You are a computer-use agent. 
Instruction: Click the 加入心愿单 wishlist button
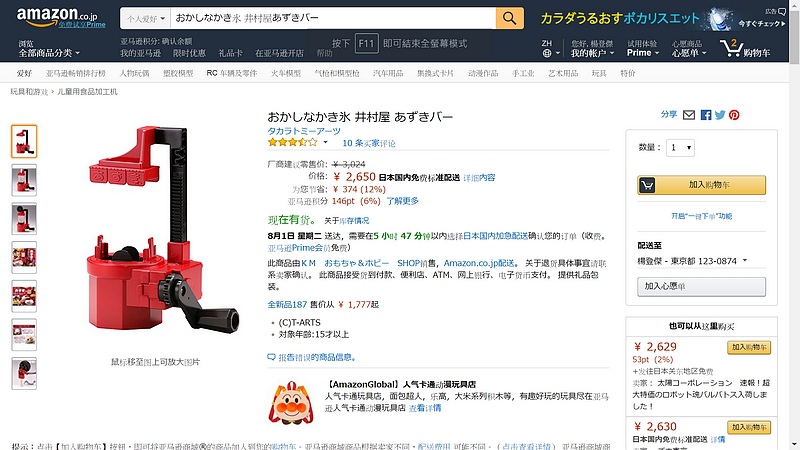[x=702, y=287]
